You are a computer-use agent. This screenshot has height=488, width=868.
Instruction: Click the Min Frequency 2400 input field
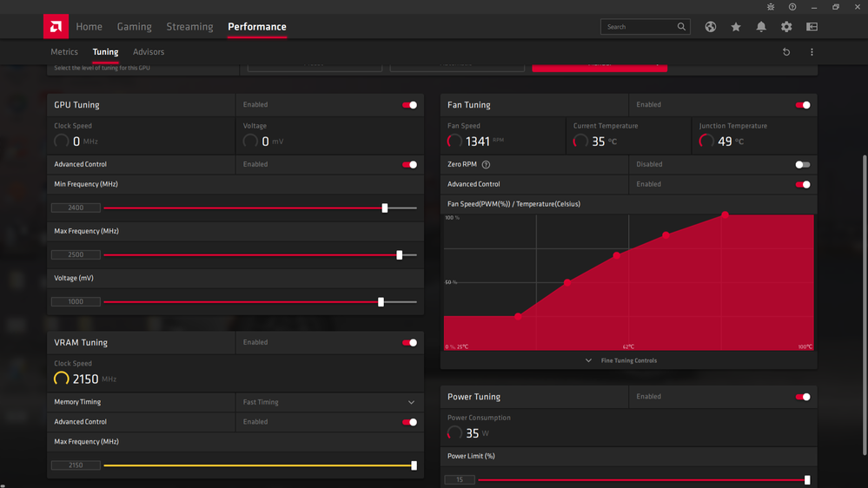76,208
